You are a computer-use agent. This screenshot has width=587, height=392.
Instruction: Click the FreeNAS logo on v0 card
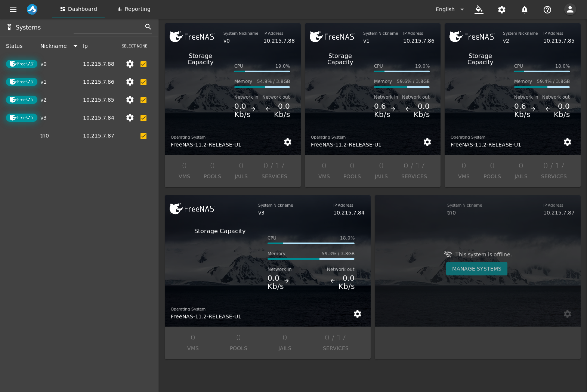tap(192, 37)
